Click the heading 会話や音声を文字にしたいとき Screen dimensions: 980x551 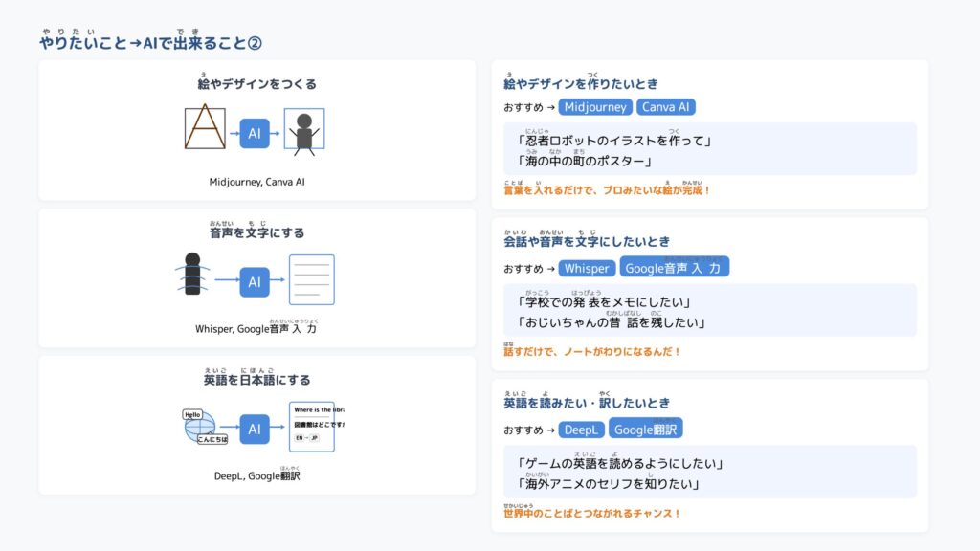tap(587, 239)
